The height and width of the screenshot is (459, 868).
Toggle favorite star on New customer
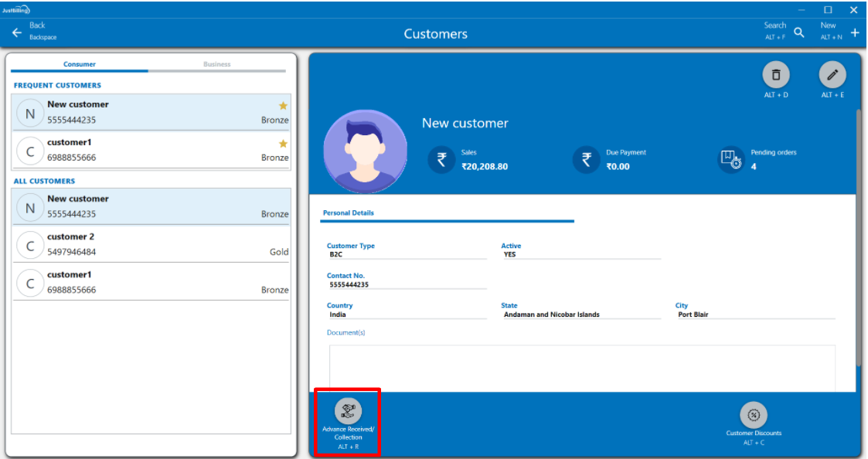(x=283, y=106)
